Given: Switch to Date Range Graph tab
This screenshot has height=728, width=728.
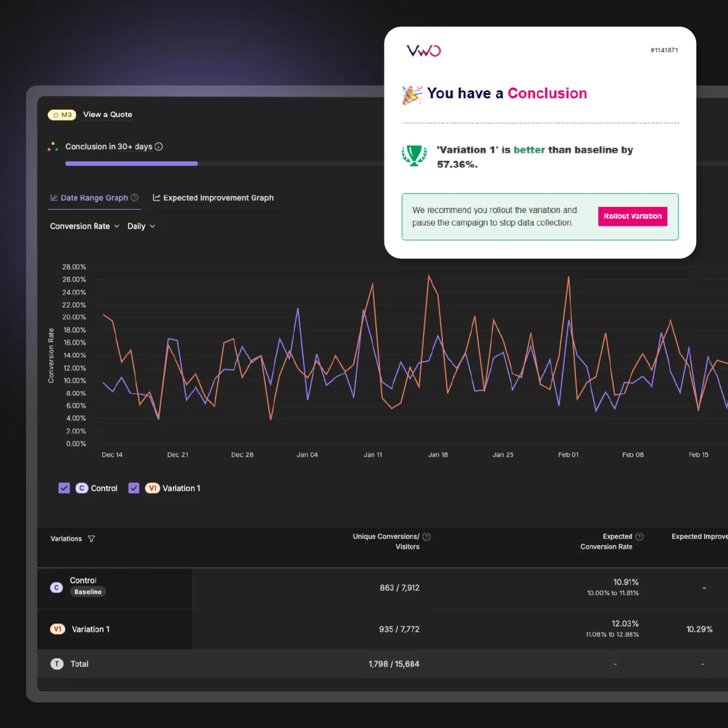Looking at the screenshot, I should 94,198.
